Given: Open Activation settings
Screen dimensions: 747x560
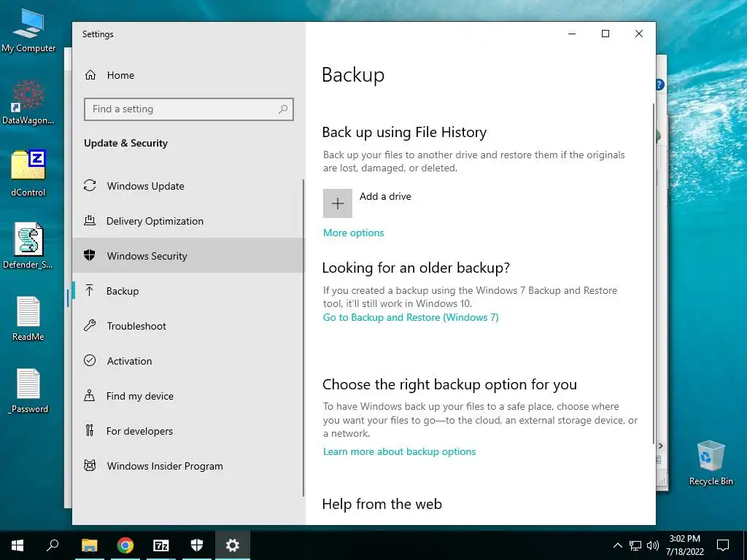Looking at the screenshot, I should pyautogui.click(x=187, y=361).
